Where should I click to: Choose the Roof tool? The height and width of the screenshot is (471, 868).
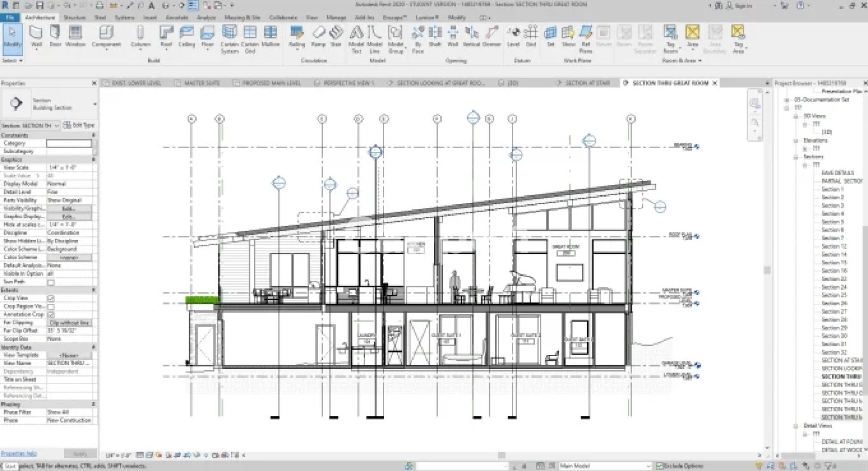pos(166,36)
